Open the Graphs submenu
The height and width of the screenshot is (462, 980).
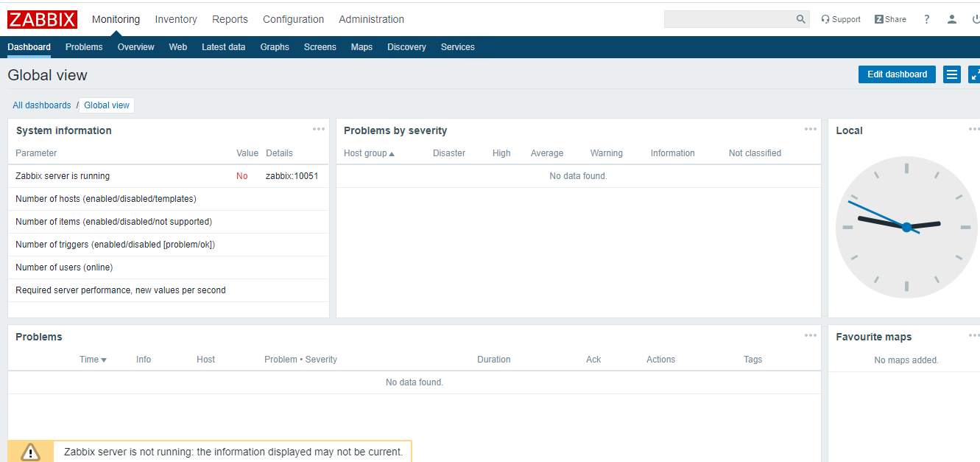(x=275, y=47)
